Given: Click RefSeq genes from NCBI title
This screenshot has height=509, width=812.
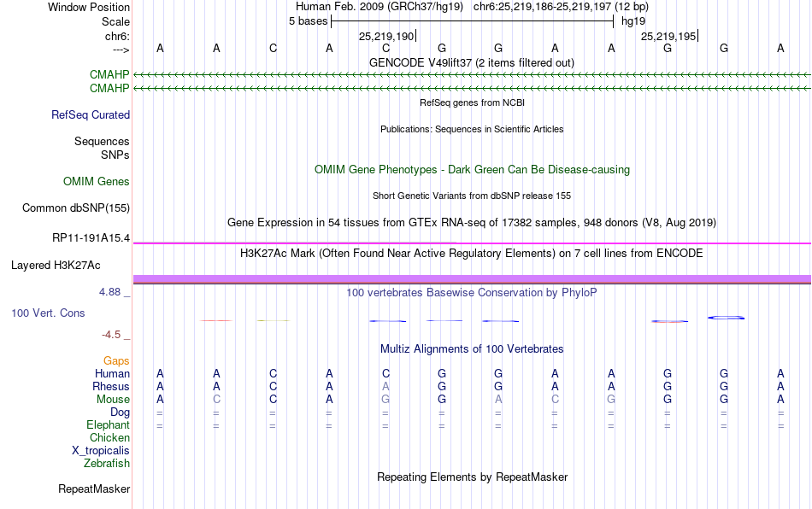Looking at the screenshot, I should [472, 103].
